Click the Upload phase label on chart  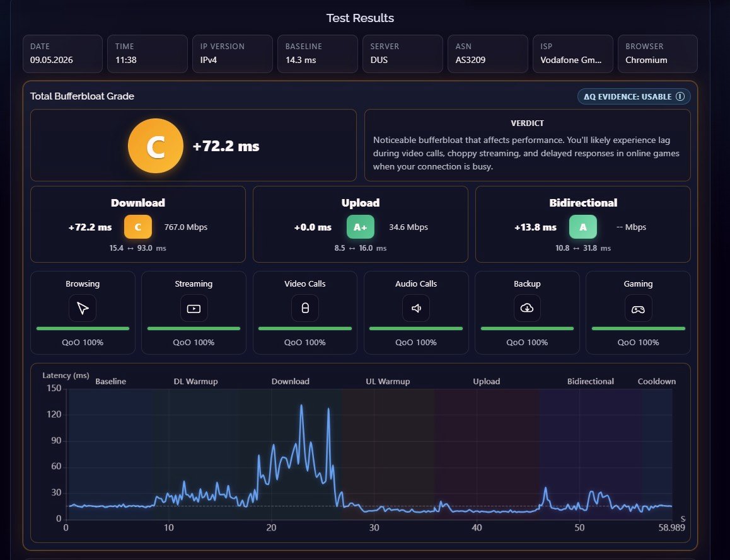coord(487,381)
